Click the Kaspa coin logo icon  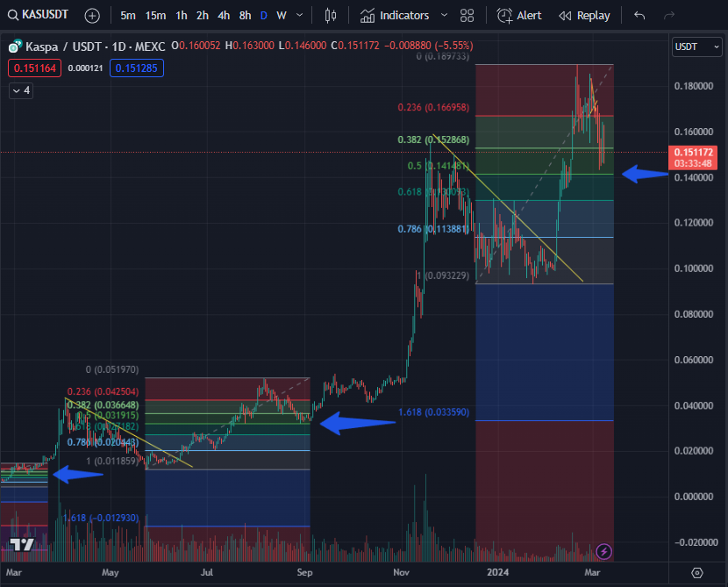(15, 47)
